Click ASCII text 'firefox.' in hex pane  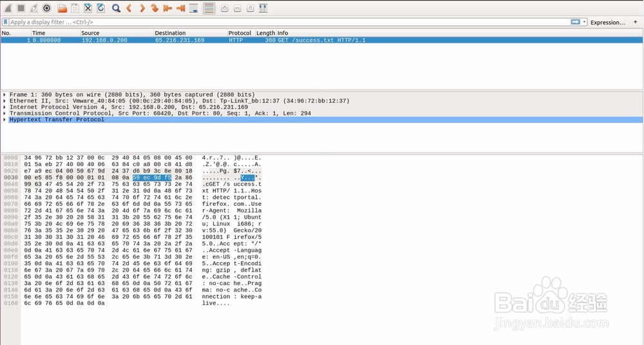tap(215, 204)
